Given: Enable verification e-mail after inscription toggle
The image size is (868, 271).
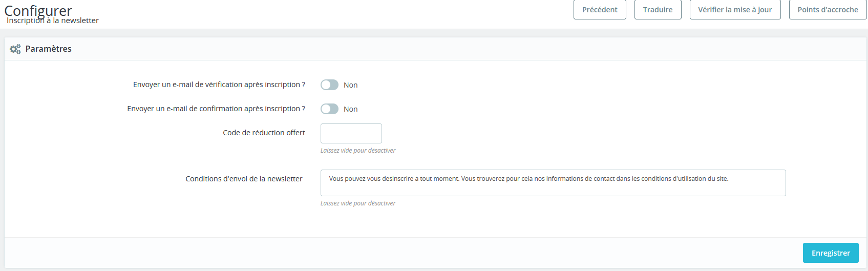Looking at the screenshot, I should [329, 85].
